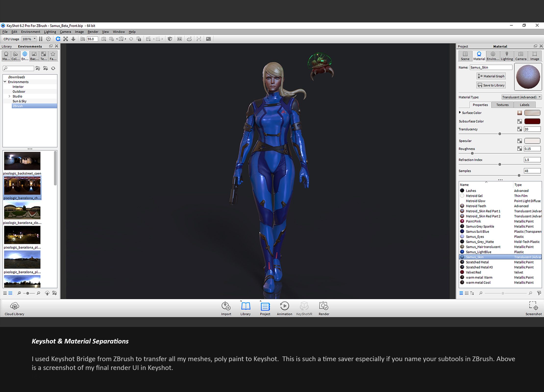The width and height of the screenshot is (544, 392).
Task: Toggle Performance Mode in the toolbar
Action: tap(48, 39)
